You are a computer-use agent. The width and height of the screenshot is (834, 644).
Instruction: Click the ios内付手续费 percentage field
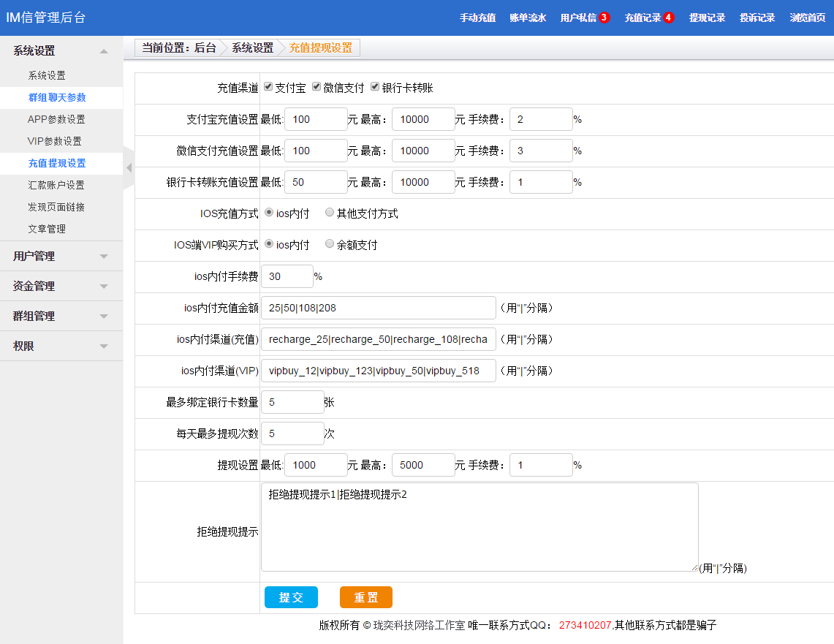tap(287, 276)
